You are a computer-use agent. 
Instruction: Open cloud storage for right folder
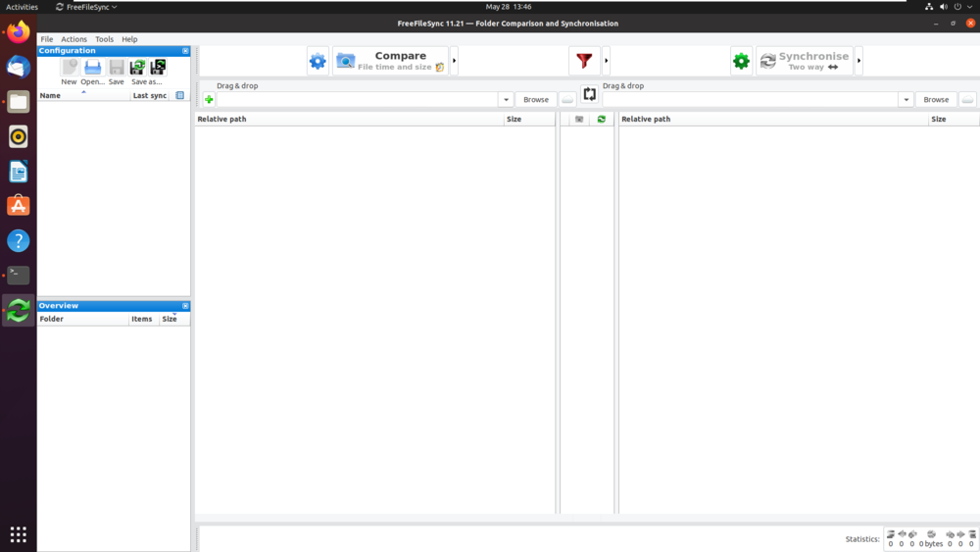point(967,99)
